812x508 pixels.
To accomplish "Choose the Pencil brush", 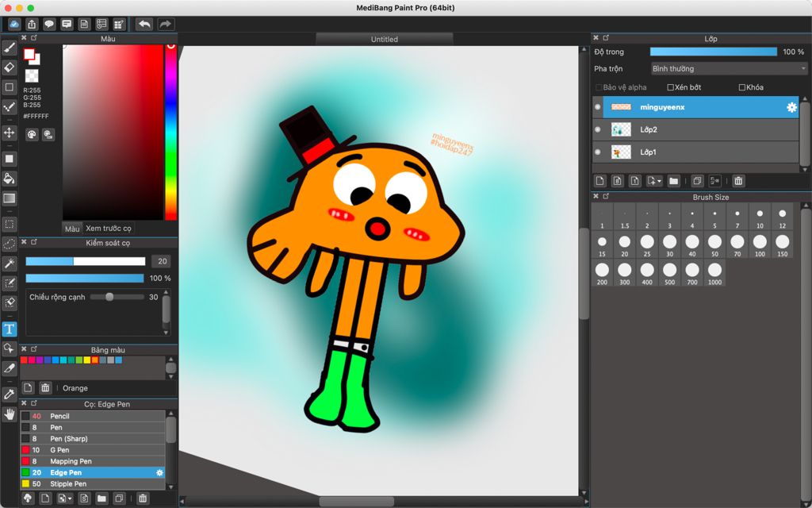I will point(93,416).
